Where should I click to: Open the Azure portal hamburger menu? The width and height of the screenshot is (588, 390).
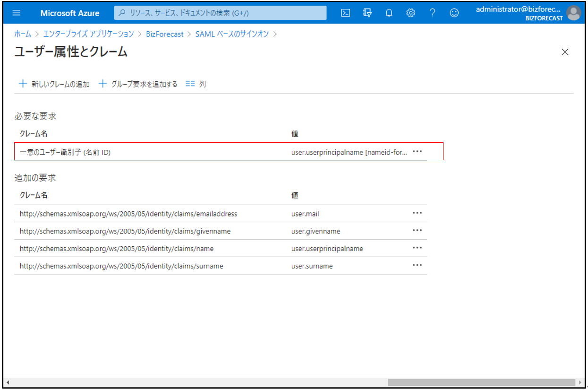coord(17,13)
